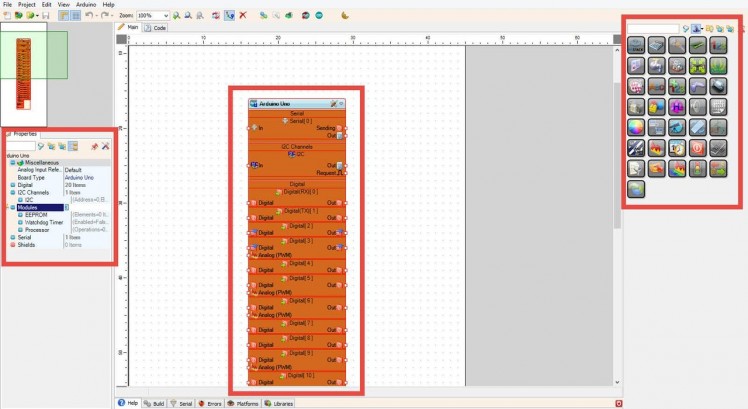Switch to the Code tab
This screenshot has width=748, height=409.
point(155,28)
